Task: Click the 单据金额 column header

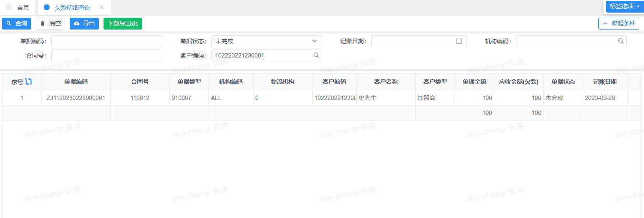Action: pyautogui.click(x=475, y=82)
